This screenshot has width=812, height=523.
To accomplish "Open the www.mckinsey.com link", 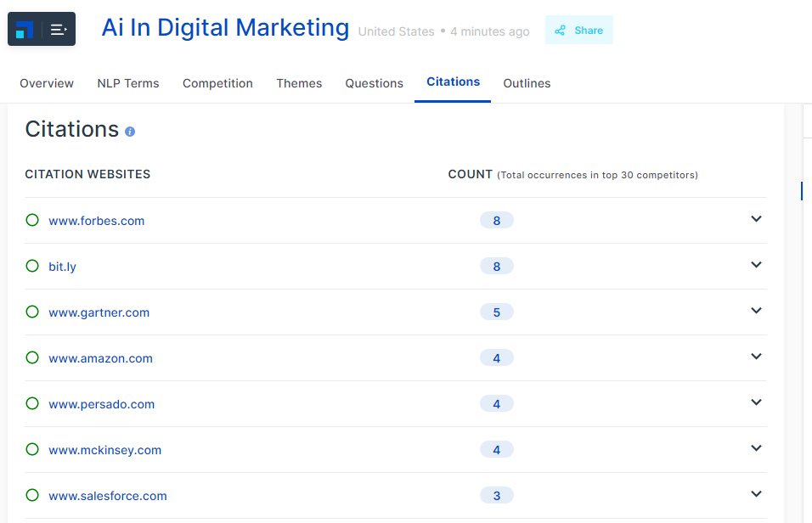I will [104, 450].
